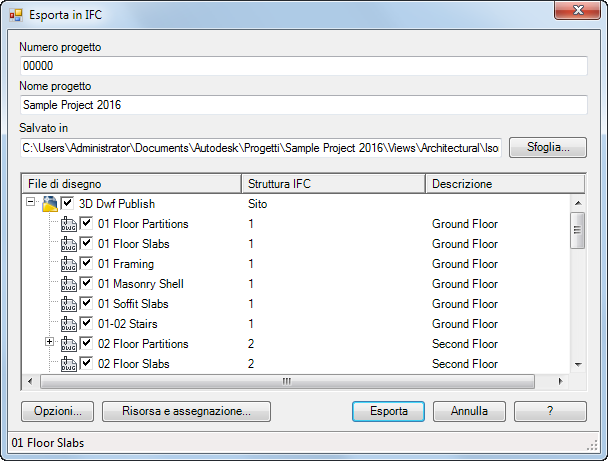
Task: Click the DWG icon for 01-02 Stairs
Action: [x=69, y=324]
